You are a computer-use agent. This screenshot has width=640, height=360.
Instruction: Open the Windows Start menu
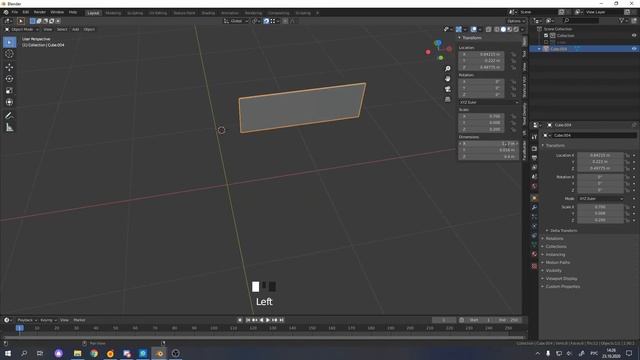[8, 353]
